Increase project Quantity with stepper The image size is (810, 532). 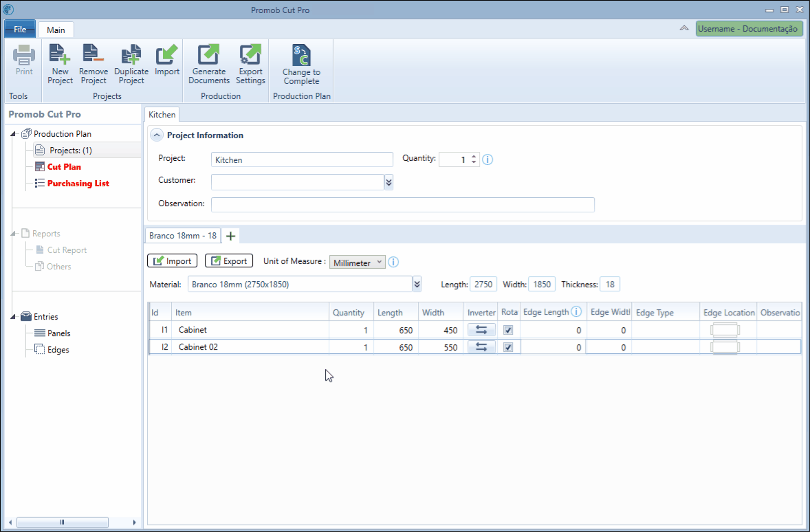point(474,157)
